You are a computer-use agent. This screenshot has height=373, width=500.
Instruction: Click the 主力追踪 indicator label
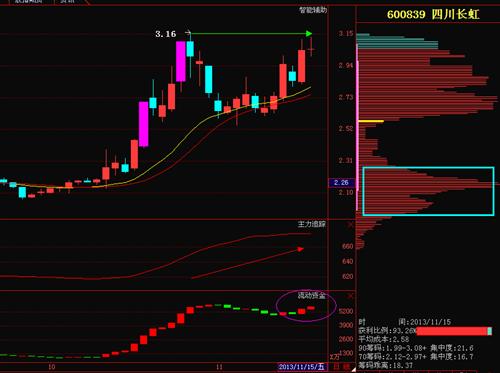point(312,224)
